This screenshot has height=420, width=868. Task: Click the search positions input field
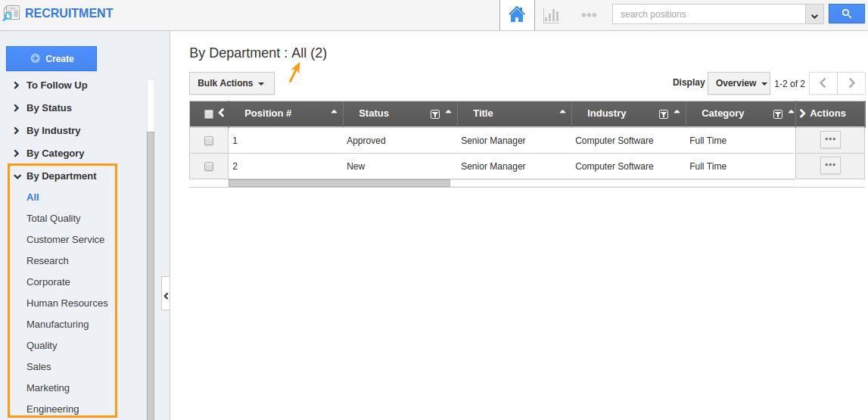click(x=708, y=14)
